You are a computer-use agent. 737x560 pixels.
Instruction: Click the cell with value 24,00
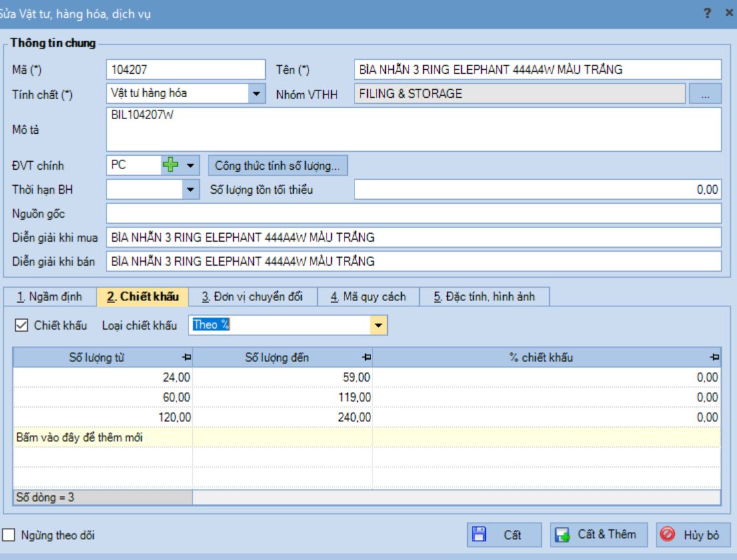point(103,378)
